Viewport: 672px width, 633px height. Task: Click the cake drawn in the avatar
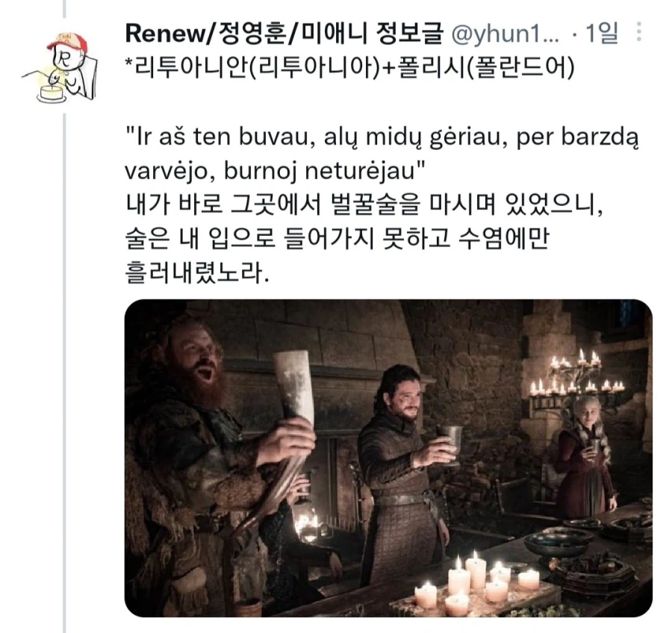[x=52, y=94]
